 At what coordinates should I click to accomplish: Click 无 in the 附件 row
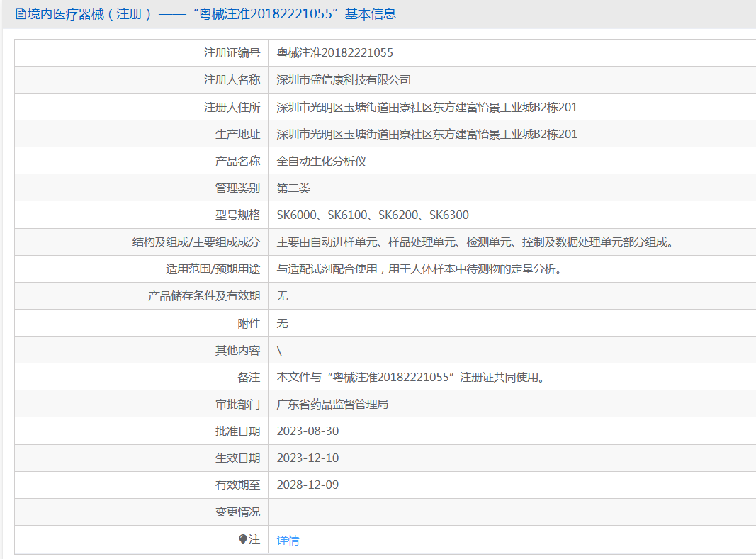tap(283, 323)
